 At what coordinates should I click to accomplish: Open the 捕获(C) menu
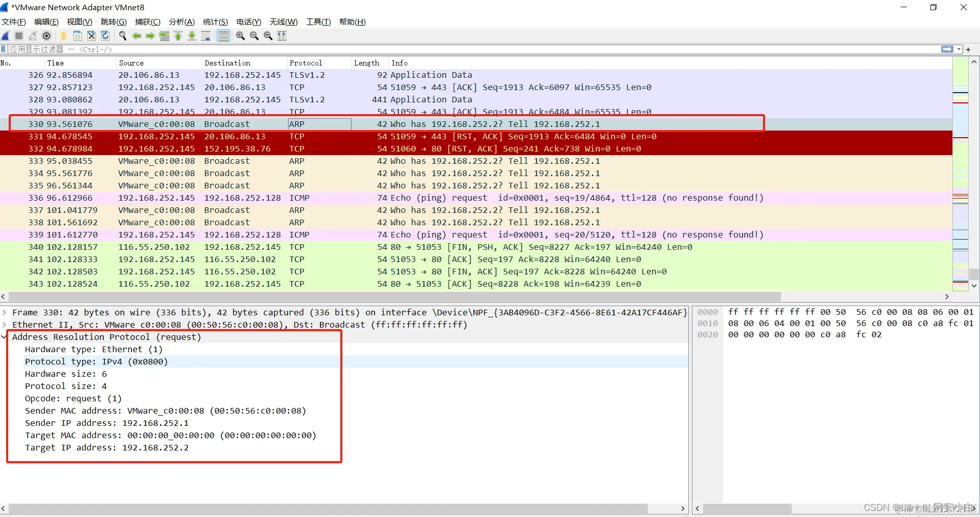click(148, 22)
